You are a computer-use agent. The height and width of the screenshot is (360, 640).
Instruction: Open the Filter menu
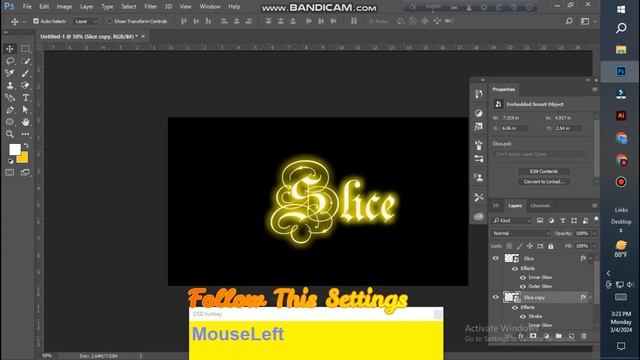(150, 7)
